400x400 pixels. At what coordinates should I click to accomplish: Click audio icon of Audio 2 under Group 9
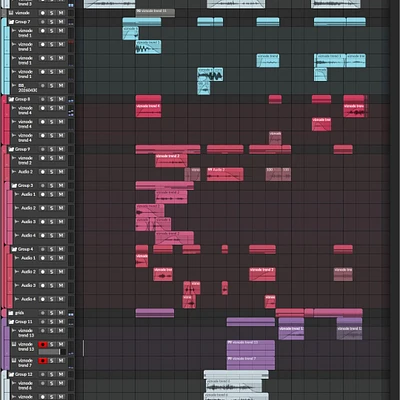pos(14,172)
